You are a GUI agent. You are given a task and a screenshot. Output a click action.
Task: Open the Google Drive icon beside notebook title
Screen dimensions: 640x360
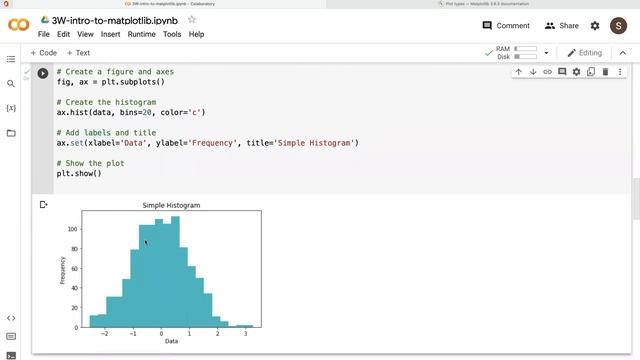coord(44,20)
